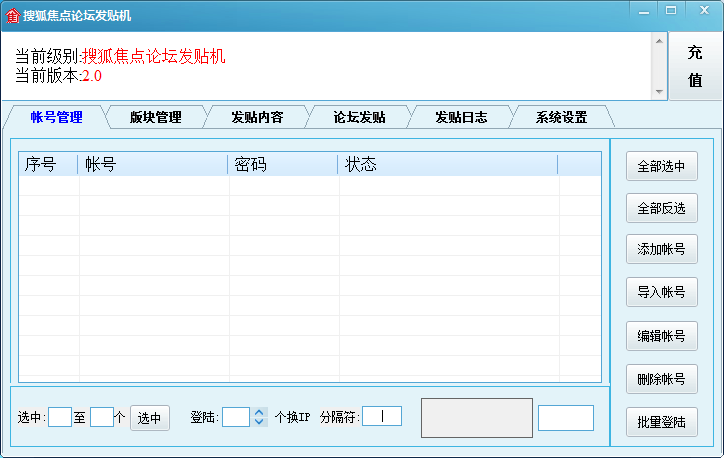Focus the white input field left of 批里登陆

pos(566,418)
